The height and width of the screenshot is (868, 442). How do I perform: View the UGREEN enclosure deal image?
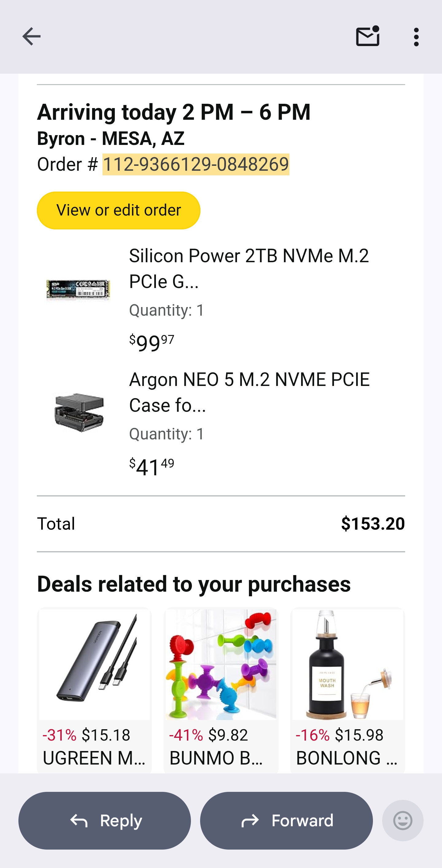[x=94, y=664]
